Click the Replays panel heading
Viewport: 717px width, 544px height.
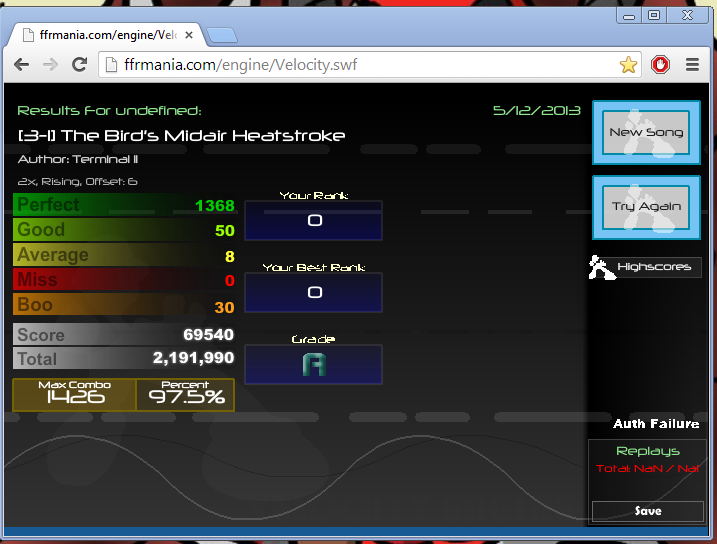pyautogui.click(x=647, y=451)
